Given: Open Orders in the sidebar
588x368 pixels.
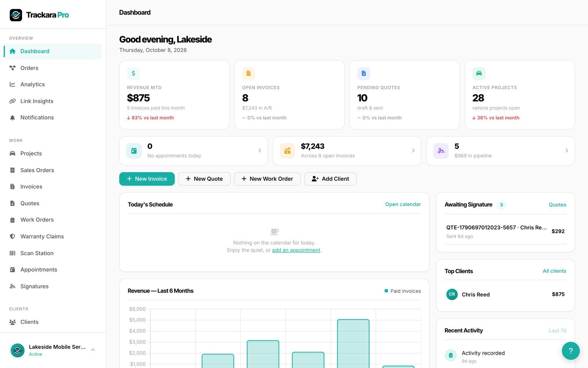Looking at the screenshot, I should pyautogui.click(x=53, y=68).
